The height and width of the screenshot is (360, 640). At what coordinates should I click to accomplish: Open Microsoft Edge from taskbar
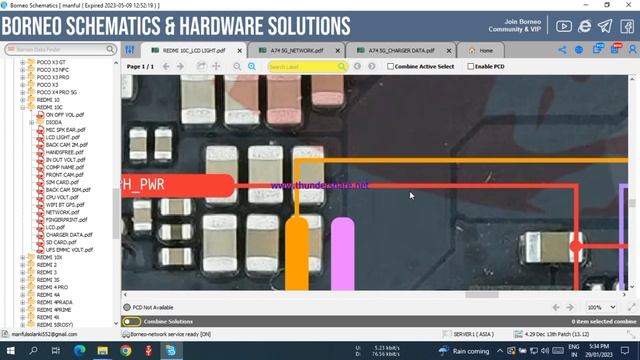[x=80, y=351]
